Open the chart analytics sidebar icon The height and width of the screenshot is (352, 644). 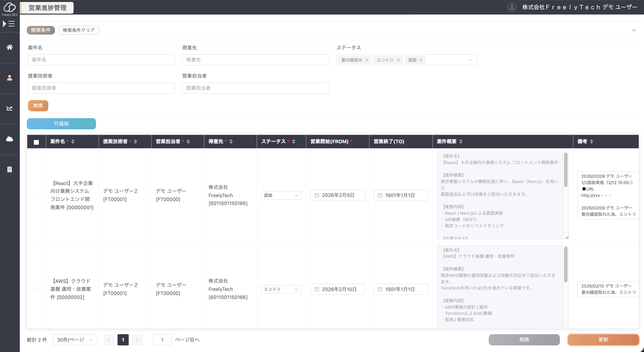[x=9, y=108]
